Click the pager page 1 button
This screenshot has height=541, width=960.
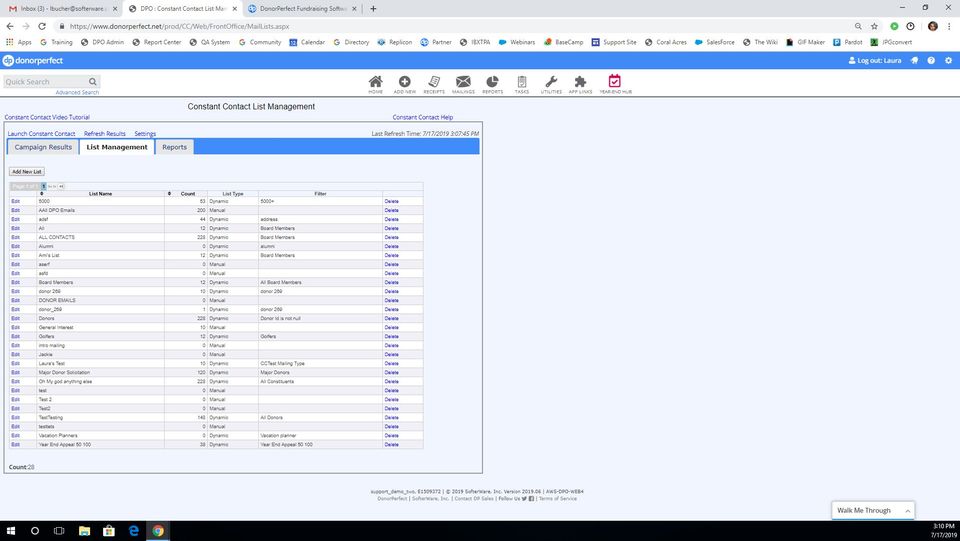[x=43, y=186]
